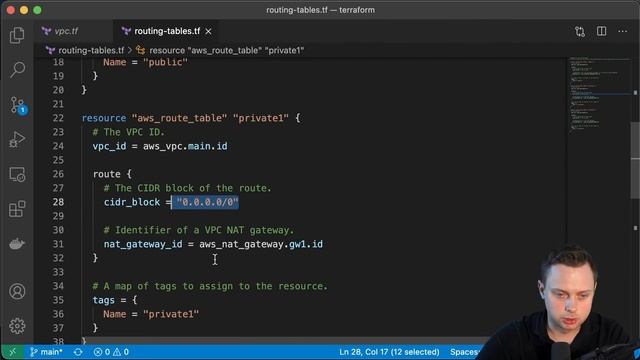Split the editor right
Viewport: 640px width, 360px height.
[601, 31]
